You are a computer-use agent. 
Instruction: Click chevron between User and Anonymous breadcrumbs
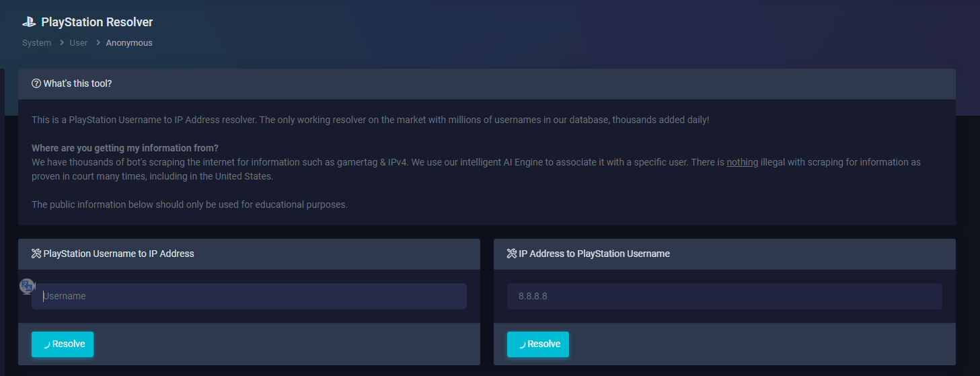tap(98, 43)
